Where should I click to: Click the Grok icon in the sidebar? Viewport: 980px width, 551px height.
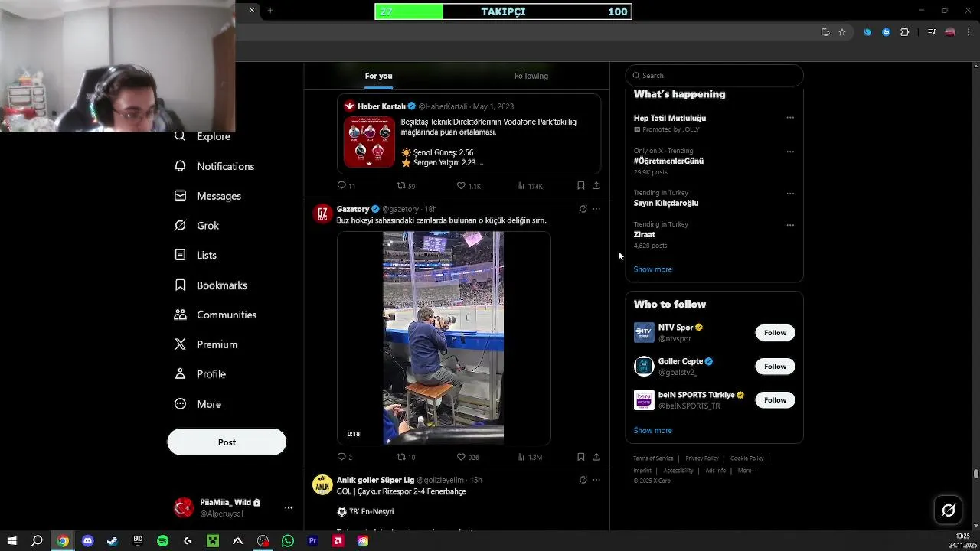180,226
